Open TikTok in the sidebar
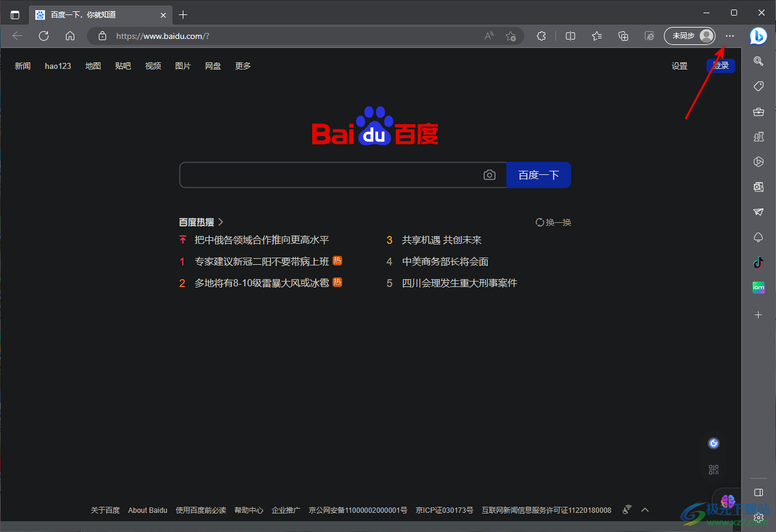The height and width of the screenshot is (532, 776). tap(758, 262)
